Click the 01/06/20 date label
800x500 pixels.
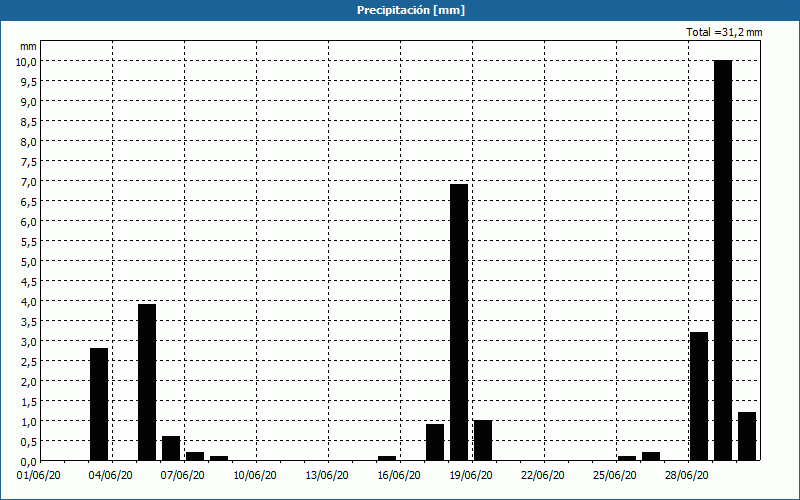39,476
